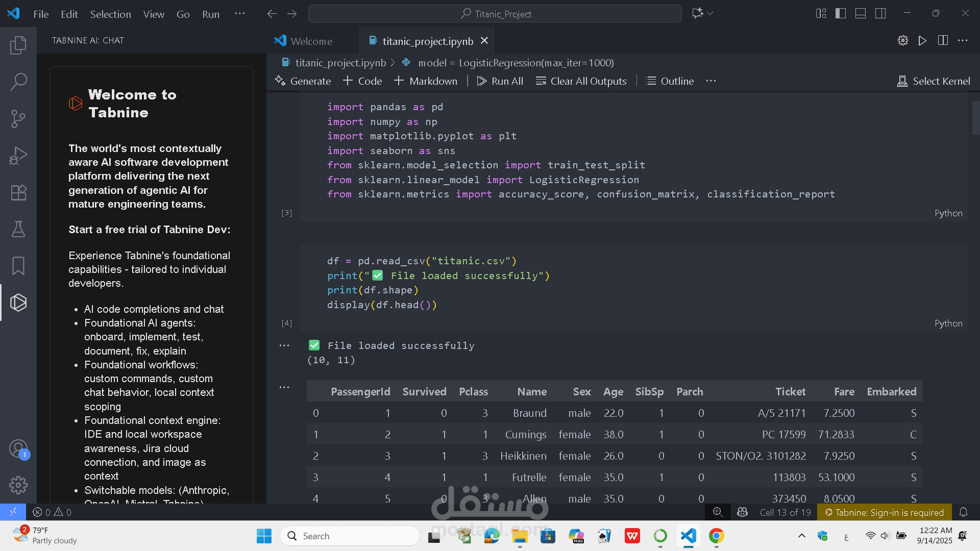Add a new Code cell
Viewport: 980px width, 551px height.
click(362, 81)
